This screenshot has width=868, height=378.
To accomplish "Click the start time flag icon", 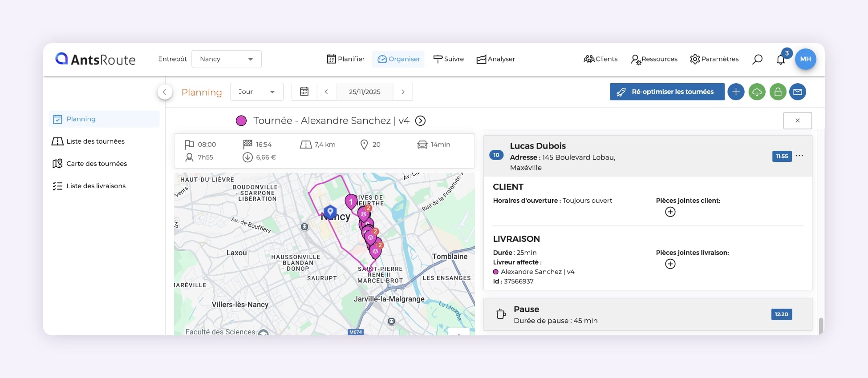I will (x=189, y=145).
